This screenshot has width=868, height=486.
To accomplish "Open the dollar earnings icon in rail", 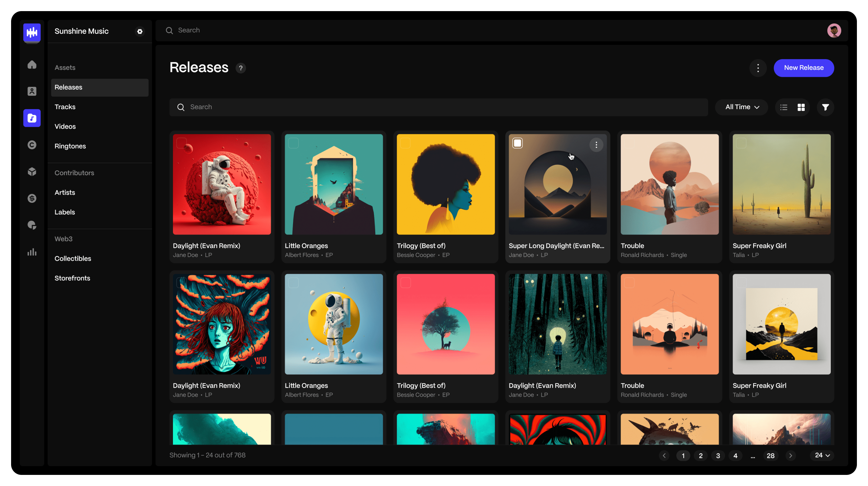I will tap(32, 198).
